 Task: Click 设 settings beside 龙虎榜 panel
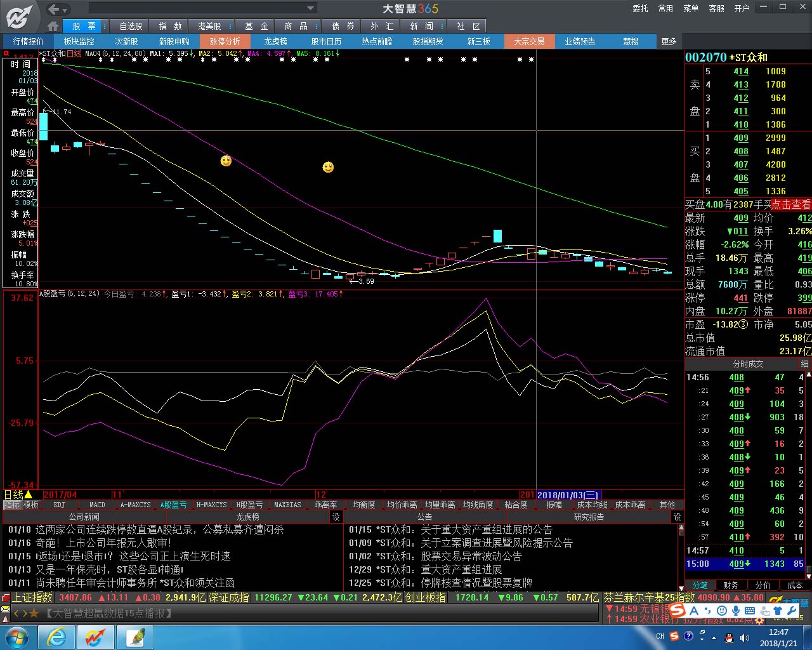pyautogui.click(x=336, y=517)
